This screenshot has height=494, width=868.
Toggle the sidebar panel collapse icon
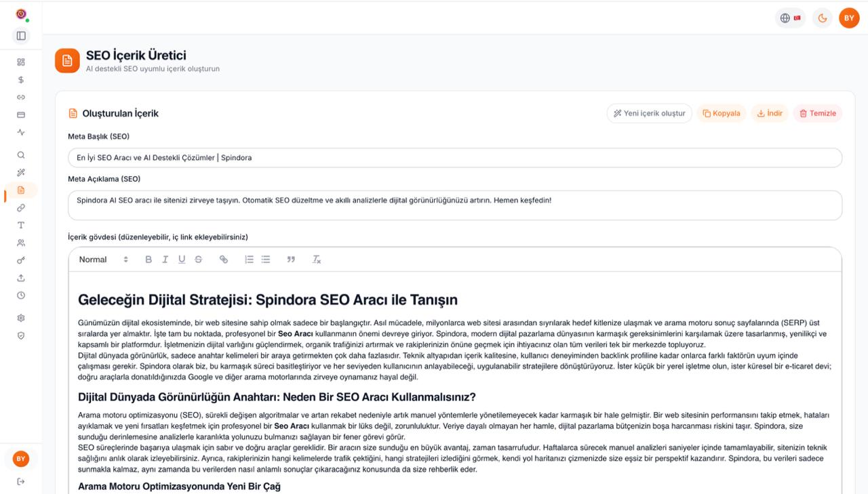21,36
